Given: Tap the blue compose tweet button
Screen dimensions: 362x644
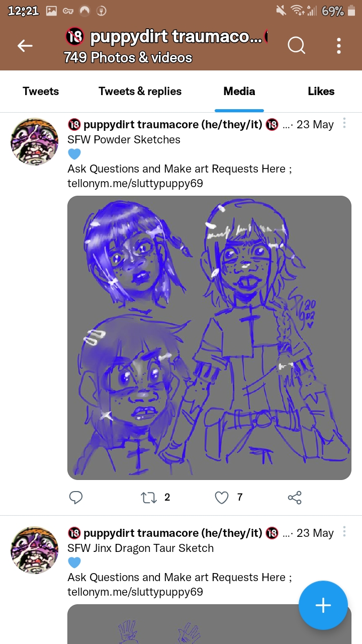Looking at the screenshot, I should [x=323, y=605].
